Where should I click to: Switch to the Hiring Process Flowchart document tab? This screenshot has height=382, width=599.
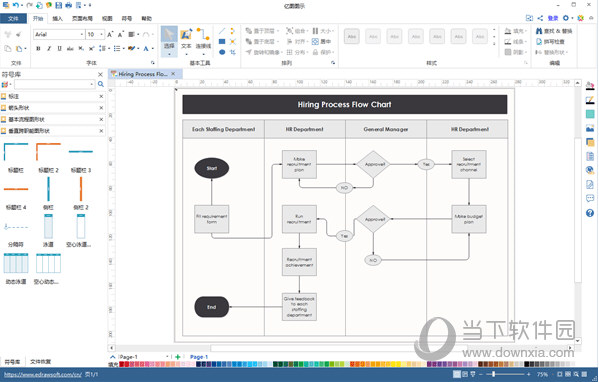tap(143, 74)
